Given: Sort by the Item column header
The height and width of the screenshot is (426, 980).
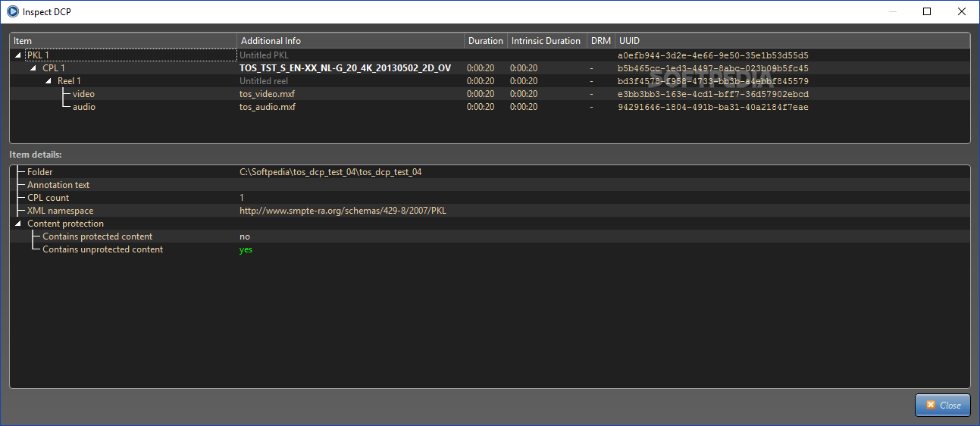Looking at the screenshot, I should click(x=124, y=41).
